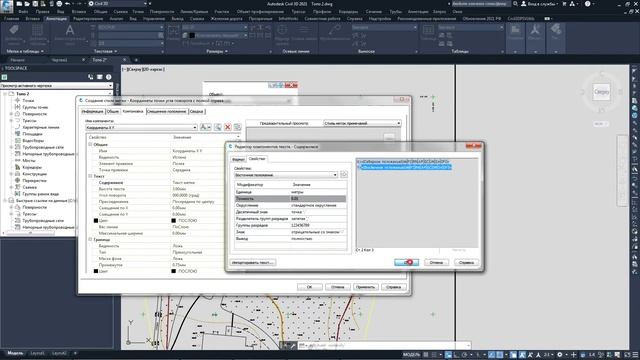Collapse the 'Текст' group in the properties grid
This screenshot has width=640, height=360.
[91, 176]
